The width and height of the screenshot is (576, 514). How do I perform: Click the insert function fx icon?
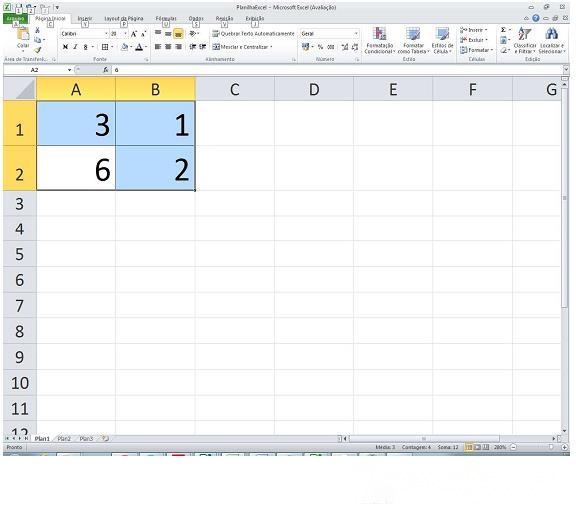(x=105, y=70)
